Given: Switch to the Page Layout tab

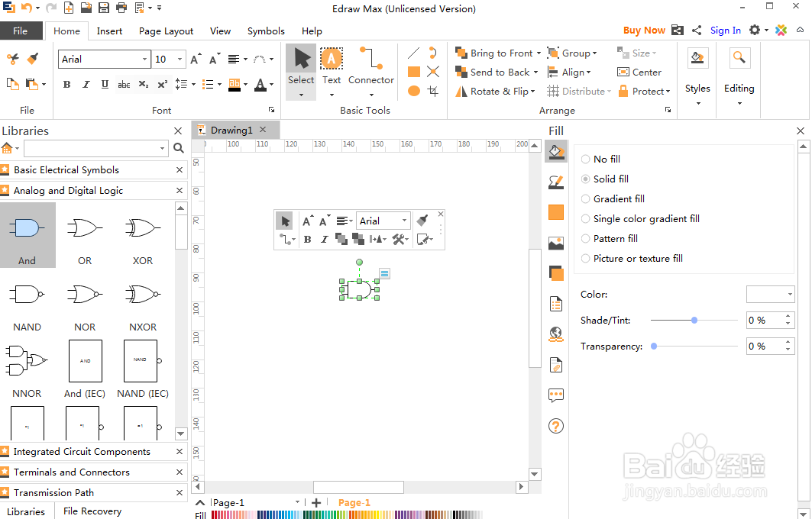Looking at the screenshot, I should click(x=167, y=31).
